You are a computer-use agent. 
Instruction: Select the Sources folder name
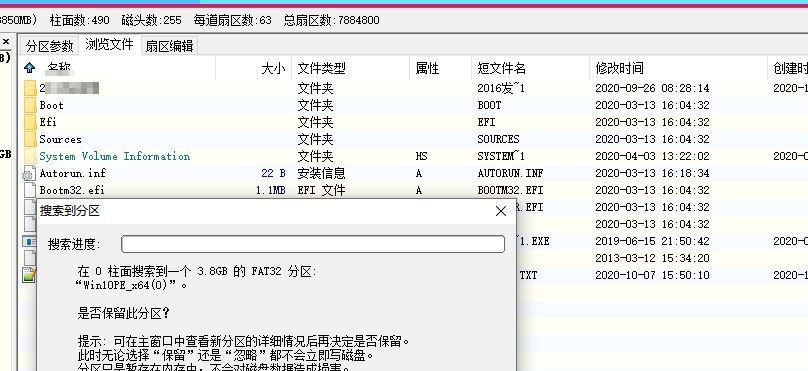click(x=60, y=139)
